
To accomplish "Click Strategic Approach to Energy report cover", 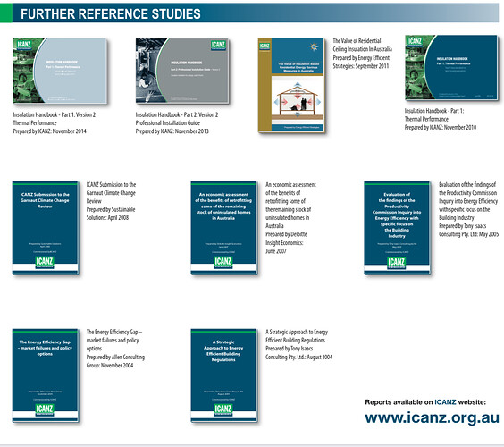I will click(223, 375).
